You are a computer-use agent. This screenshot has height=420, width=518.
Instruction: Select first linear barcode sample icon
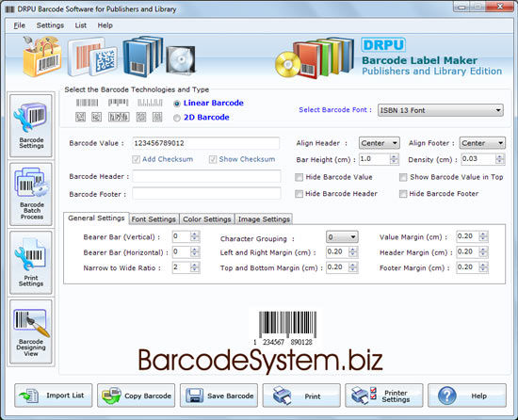pyautogui.click(x=88, y=103)
